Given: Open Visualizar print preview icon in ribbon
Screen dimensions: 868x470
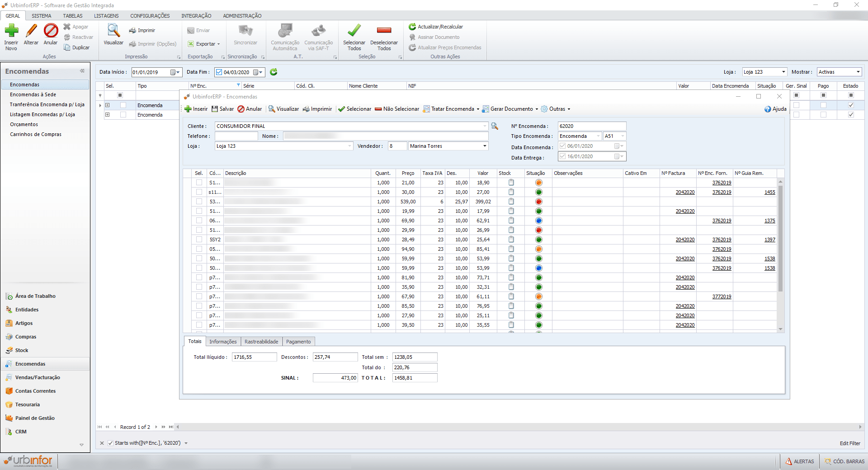Looking at the screenshot, I should coord(113,31).
